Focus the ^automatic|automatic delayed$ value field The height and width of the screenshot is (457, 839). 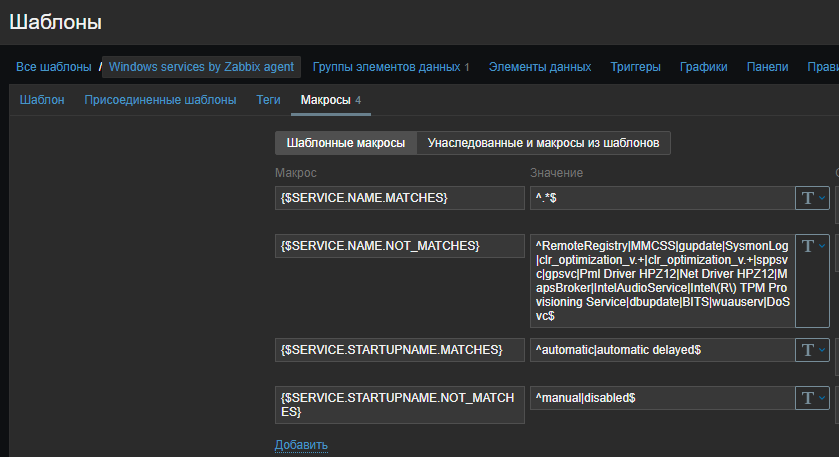click(660, 350)
